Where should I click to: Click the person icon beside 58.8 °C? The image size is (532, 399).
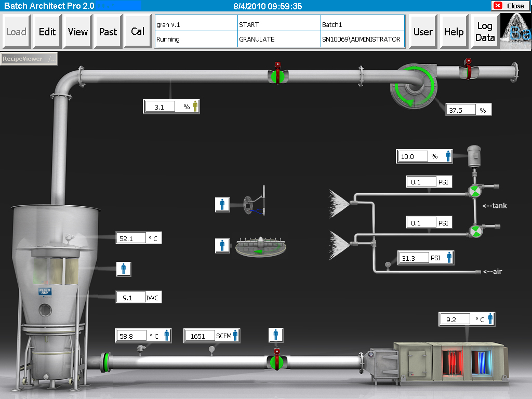click(167, 336)
